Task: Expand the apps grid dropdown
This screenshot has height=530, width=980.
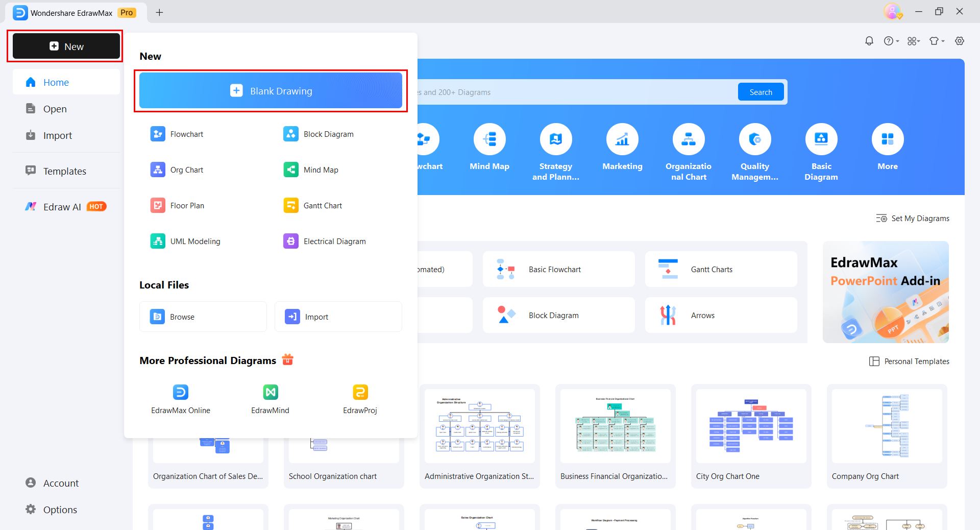Action: point(914,41)
